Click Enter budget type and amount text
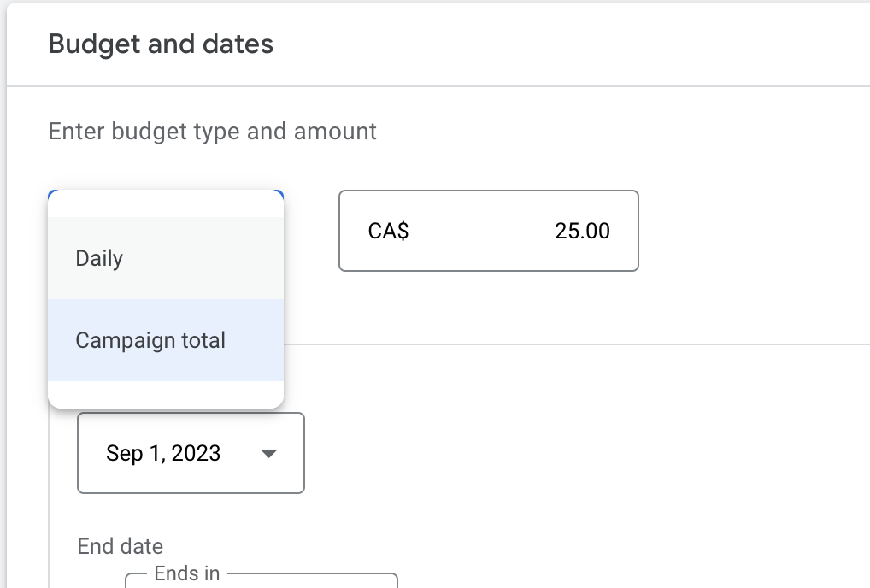The width and height of the screenshot is (870, 588). [212, 132]
